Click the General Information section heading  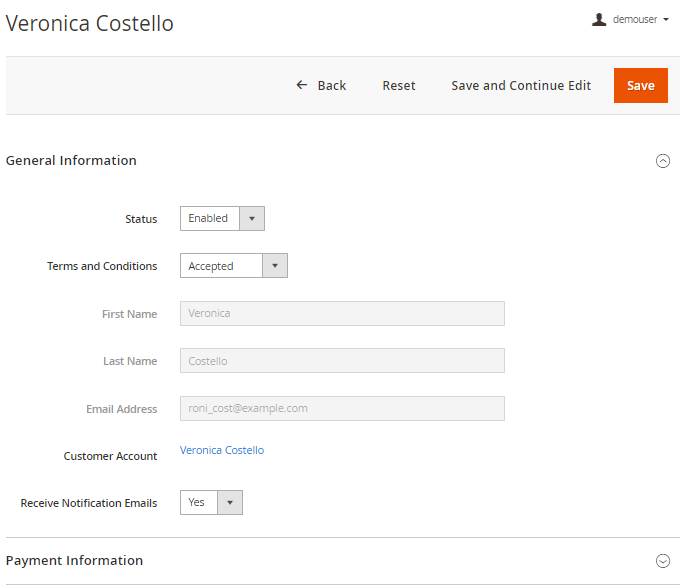pos(71,160)
